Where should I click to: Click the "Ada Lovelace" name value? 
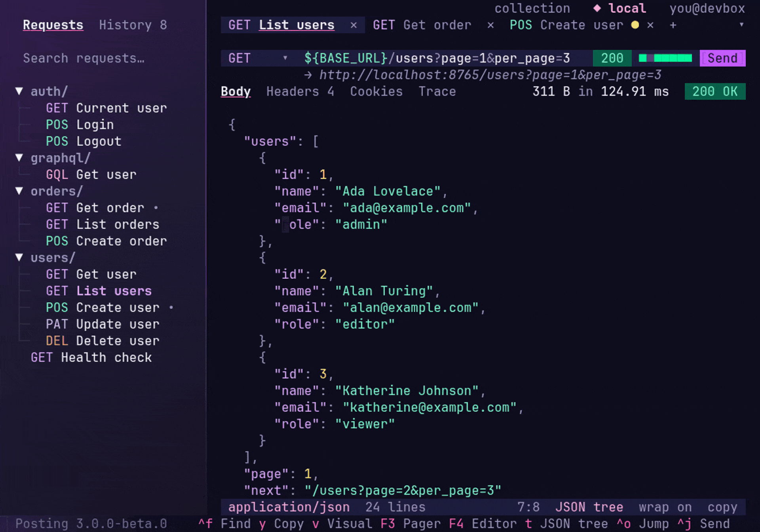[x=388, y=191]
